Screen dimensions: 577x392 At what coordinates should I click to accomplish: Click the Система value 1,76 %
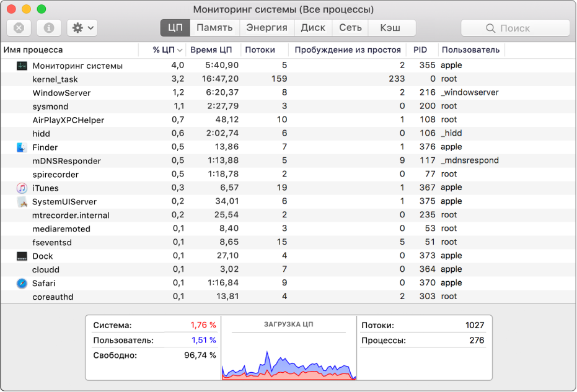[203, 326]
